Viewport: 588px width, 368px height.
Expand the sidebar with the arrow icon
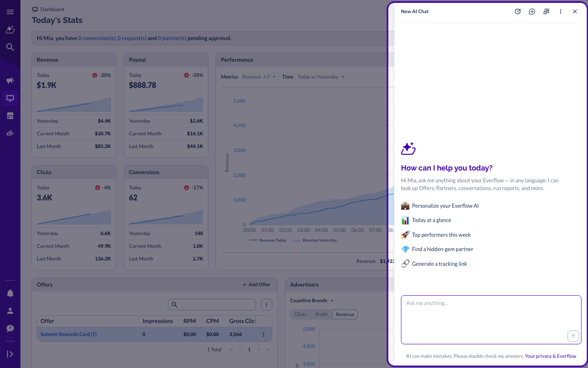pyautogui.click(x=10, y=354)
